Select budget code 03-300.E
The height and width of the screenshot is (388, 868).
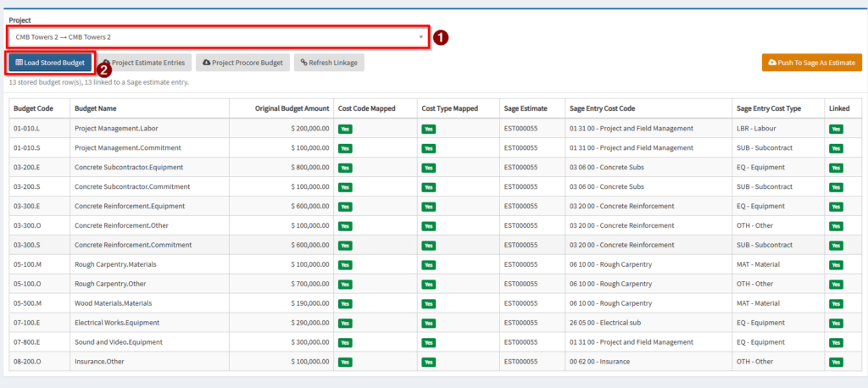[27, 206]
